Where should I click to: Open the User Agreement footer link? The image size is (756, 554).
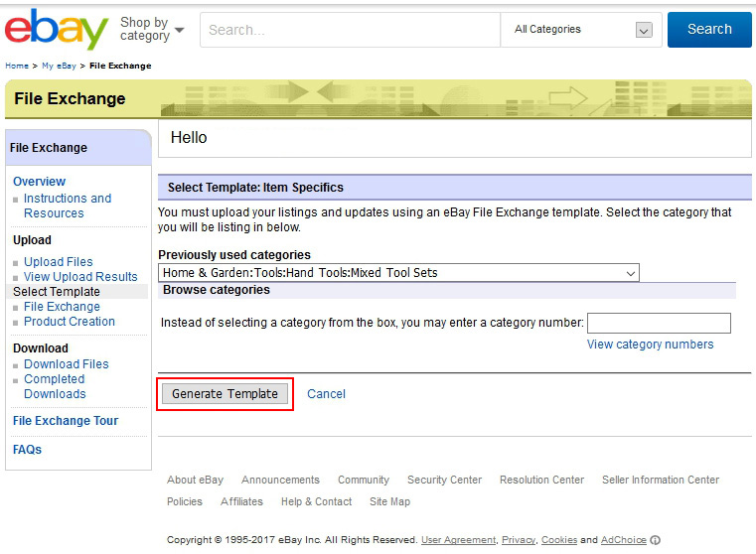click(458, 540)
